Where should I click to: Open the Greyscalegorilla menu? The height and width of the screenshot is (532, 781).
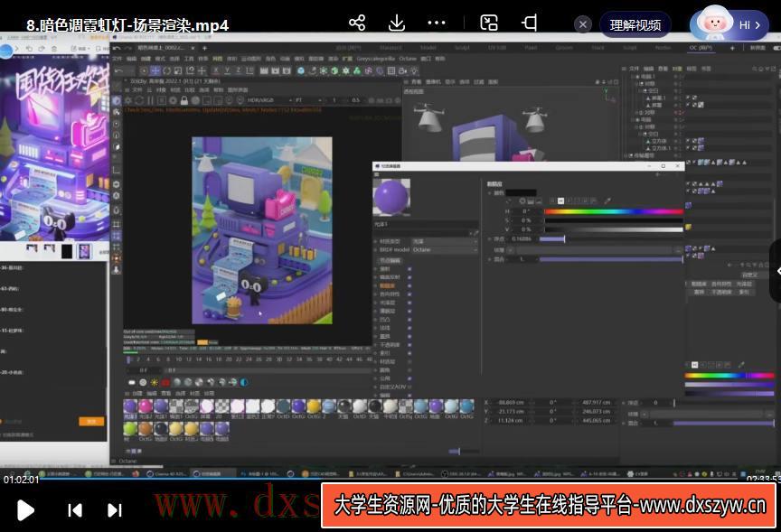click(376, 59)
